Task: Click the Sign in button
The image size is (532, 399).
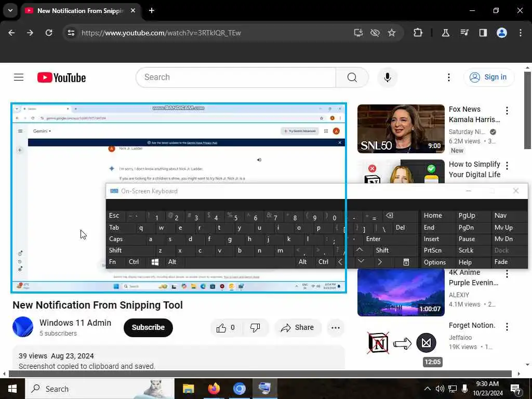Action: coord(488,77)
